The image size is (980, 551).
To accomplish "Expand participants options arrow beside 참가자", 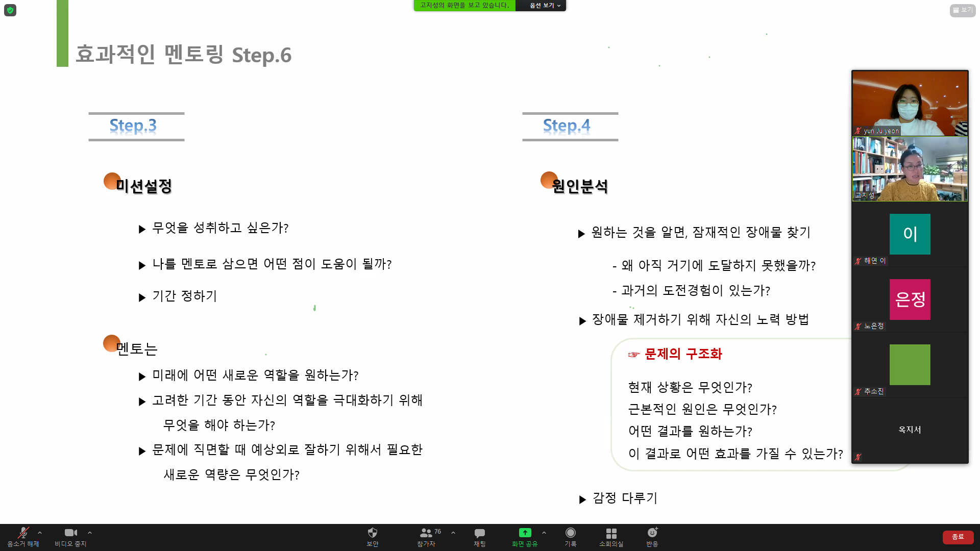I will [x=453, y=533].
